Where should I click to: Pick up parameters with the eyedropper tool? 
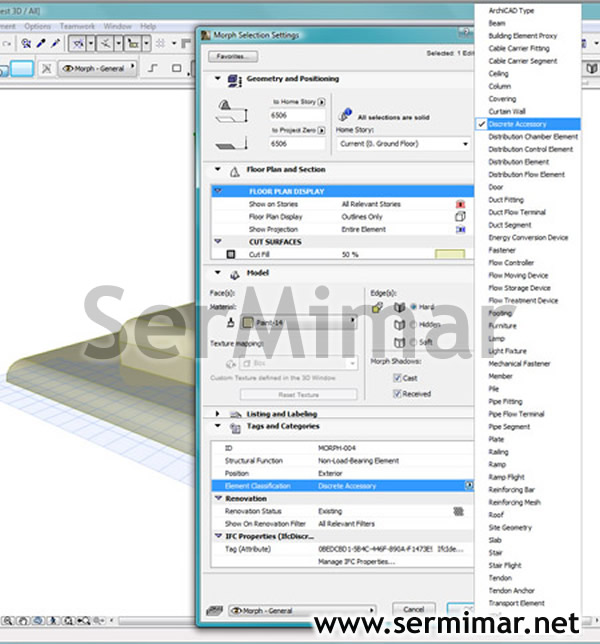coord(41,43)
